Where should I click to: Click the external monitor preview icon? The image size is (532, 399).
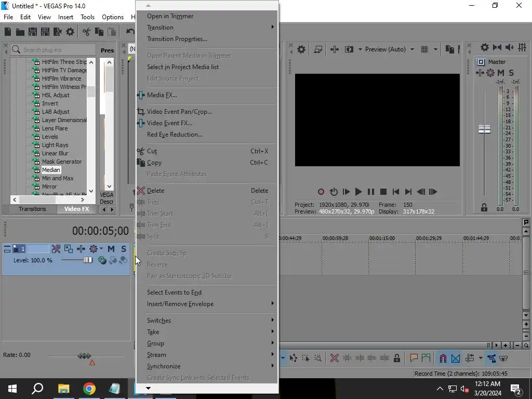click(x=318, y=49)
